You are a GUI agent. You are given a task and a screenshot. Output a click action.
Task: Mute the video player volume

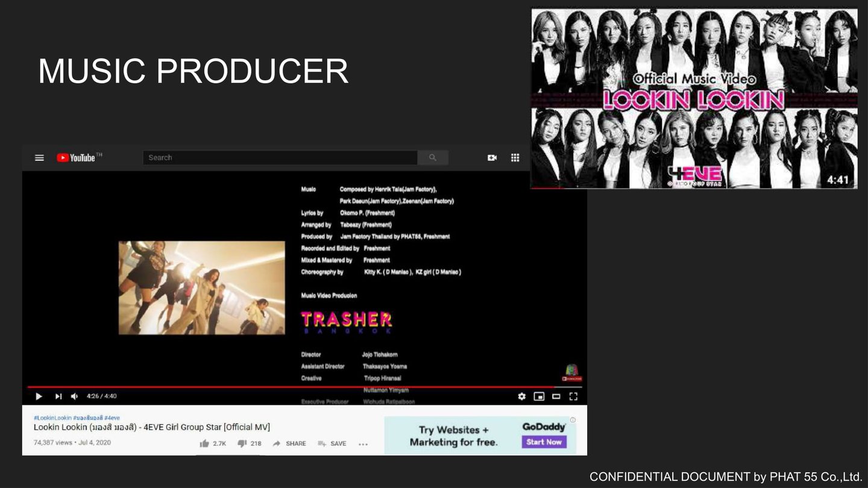click(74, 396)
